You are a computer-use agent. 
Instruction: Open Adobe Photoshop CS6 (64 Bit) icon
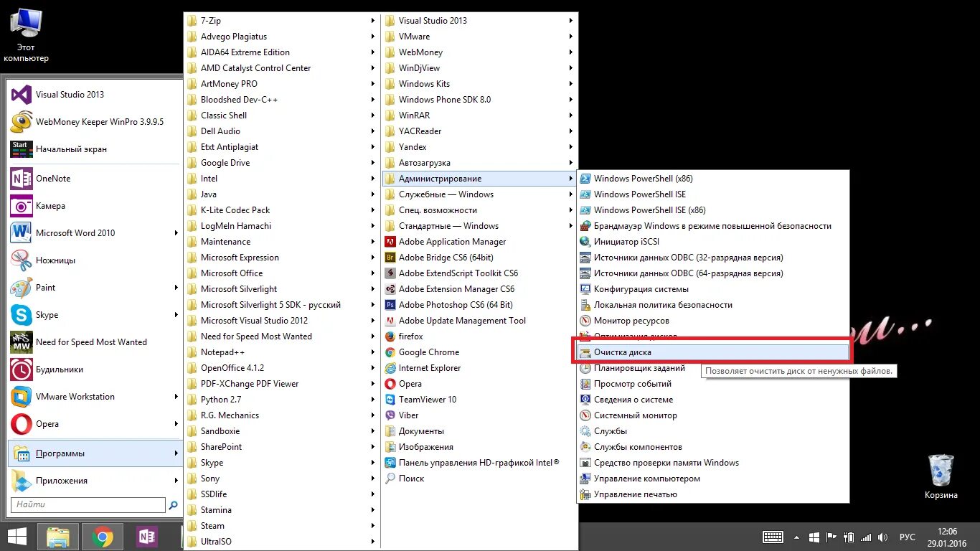(390, 305)
